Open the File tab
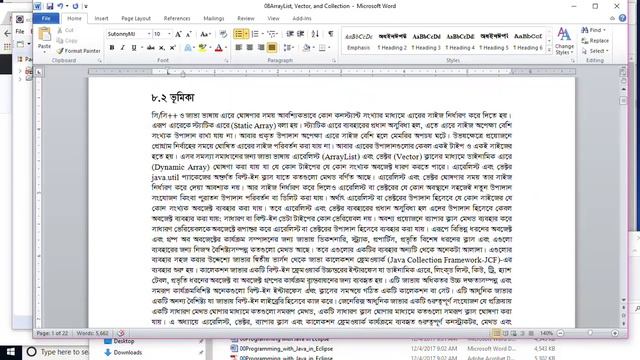This screenshot has width=640, height=360. tap(46, 18)
